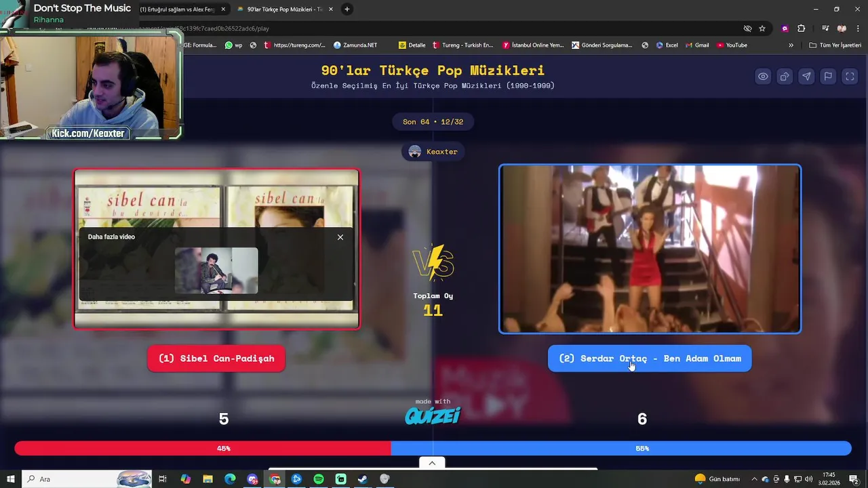This screenshot has height=488, width=868.
Task: Open the Detalle bookmark
Action: pyautogui.click(x=412, y=45)
